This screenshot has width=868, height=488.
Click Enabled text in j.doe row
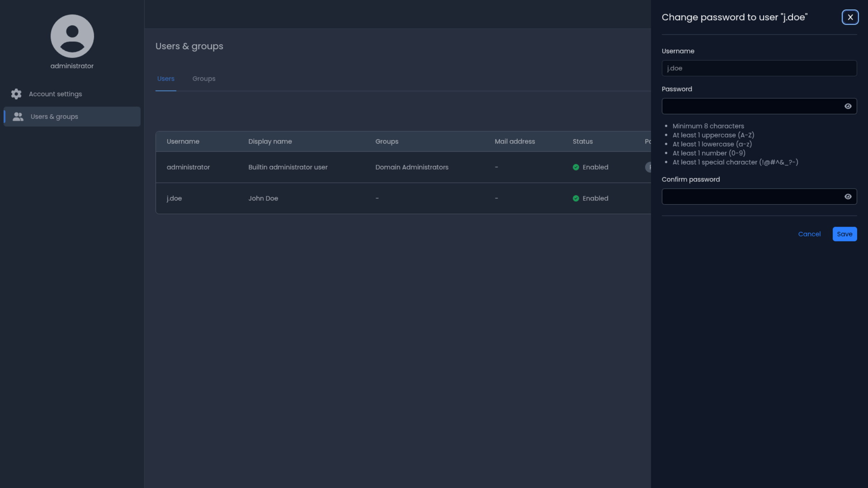(595, 198)
